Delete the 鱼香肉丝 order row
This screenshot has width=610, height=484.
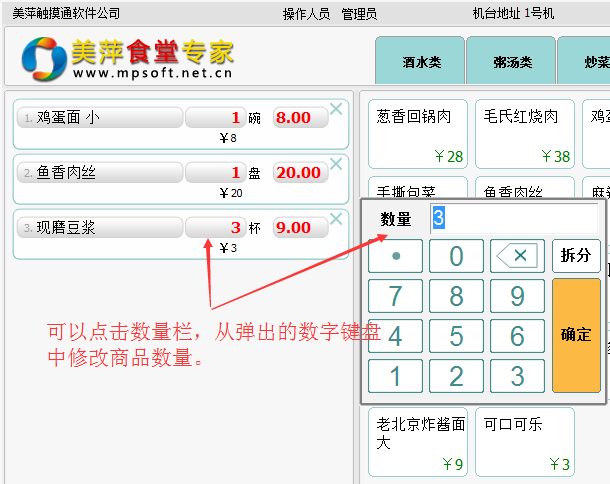click(x=336, y=164)
